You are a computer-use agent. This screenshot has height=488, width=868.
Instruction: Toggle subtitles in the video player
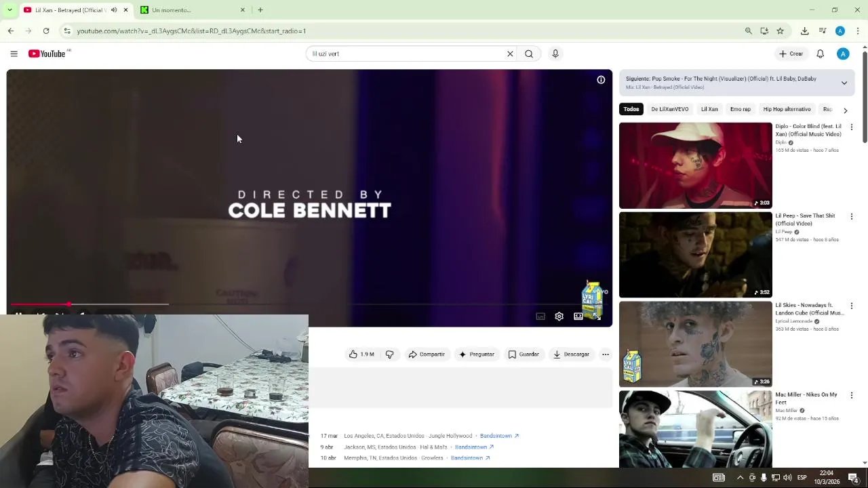pos(540,317)
